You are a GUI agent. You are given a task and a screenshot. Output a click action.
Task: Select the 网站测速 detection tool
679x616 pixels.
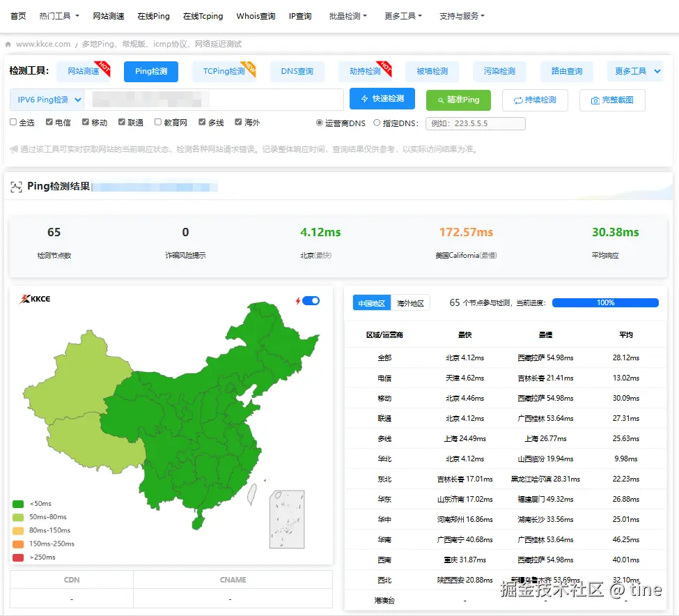click(x=84, y=72)
